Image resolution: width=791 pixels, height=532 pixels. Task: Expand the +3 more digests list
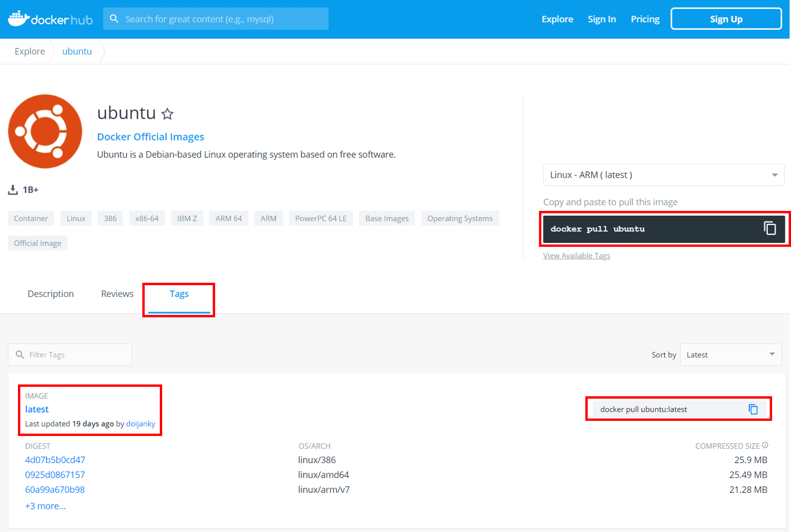pyautogui.click(x=45, y=506)
